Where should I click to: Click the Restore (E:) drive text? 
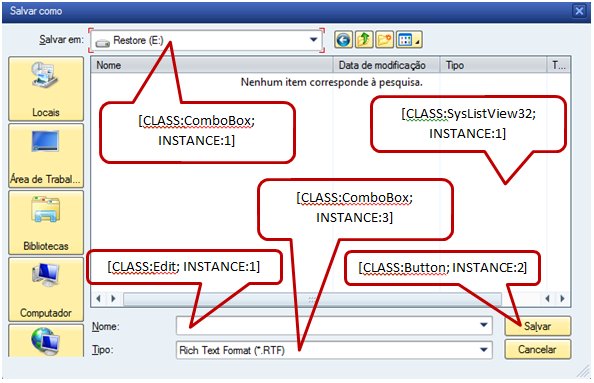[x=138, y=40]
